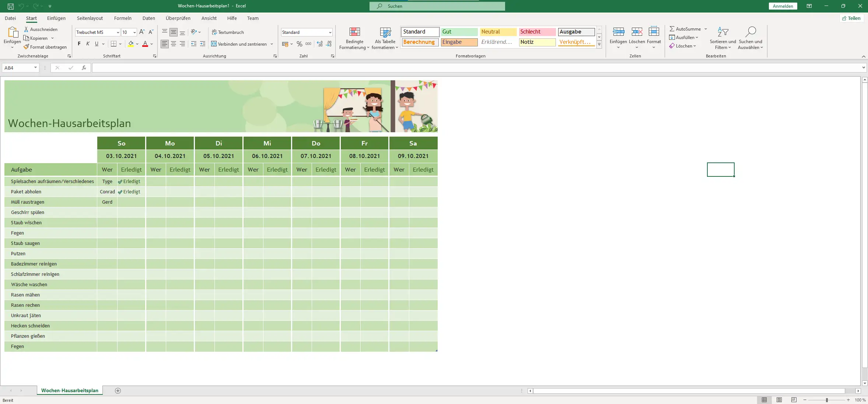
Task: Toggle bold formatting
Action: [x=79, y=44]
